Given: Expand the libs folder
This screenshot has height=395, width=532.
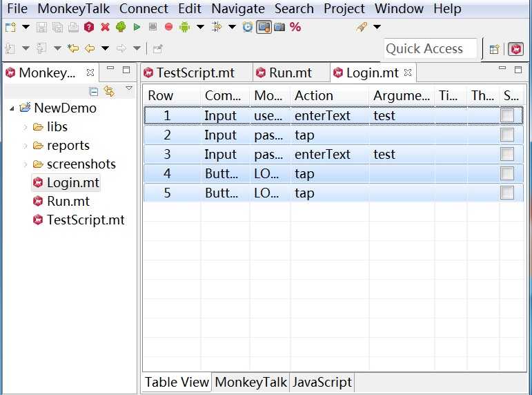Looking at the screenshot, I should pos(26,127).
